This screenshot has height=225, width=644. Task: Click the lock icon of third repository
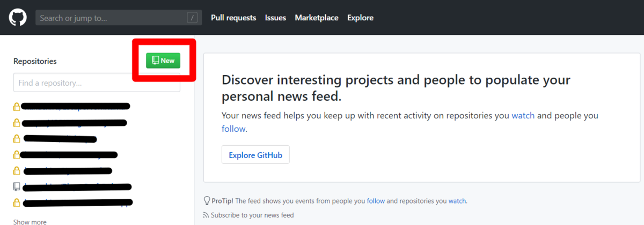point(17,139)
